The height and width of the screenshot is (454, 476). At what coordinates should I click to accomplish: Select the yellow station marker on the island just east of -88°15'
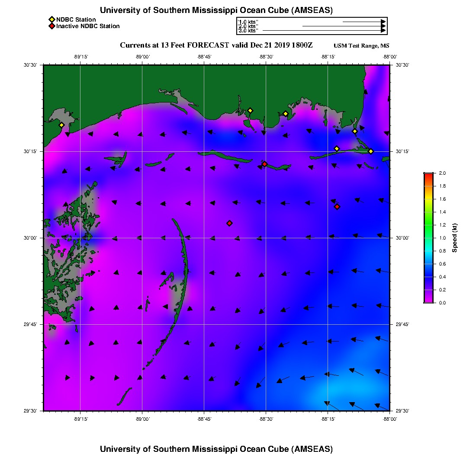tap(337, 149)
